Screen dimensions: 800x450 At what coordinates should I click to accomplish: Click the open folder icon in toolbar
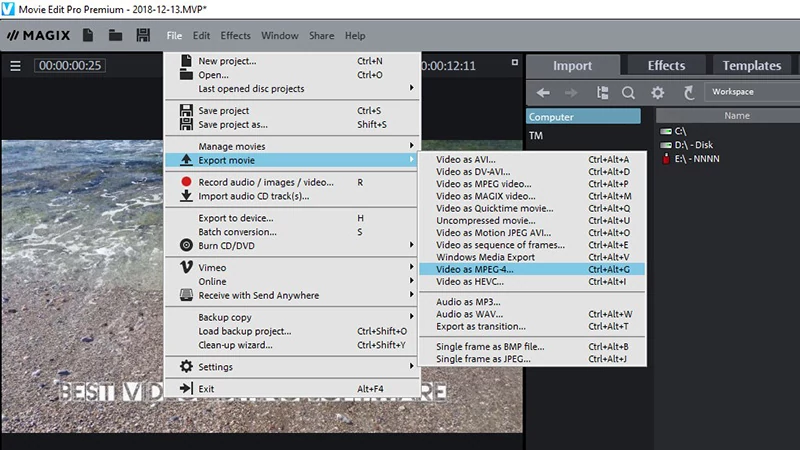(x=115, y=35)
